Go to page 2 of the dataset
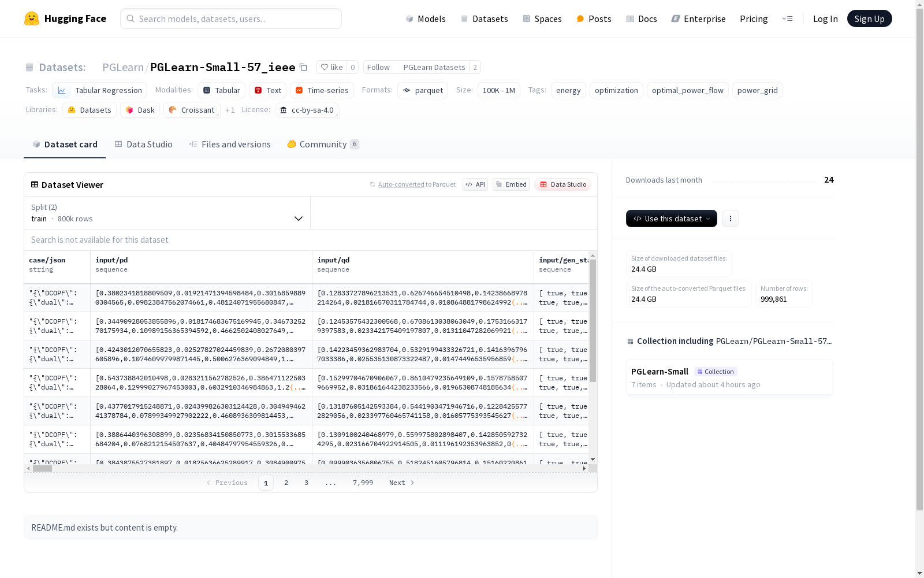Screen dimensions: 924x578 coord(286,483)
